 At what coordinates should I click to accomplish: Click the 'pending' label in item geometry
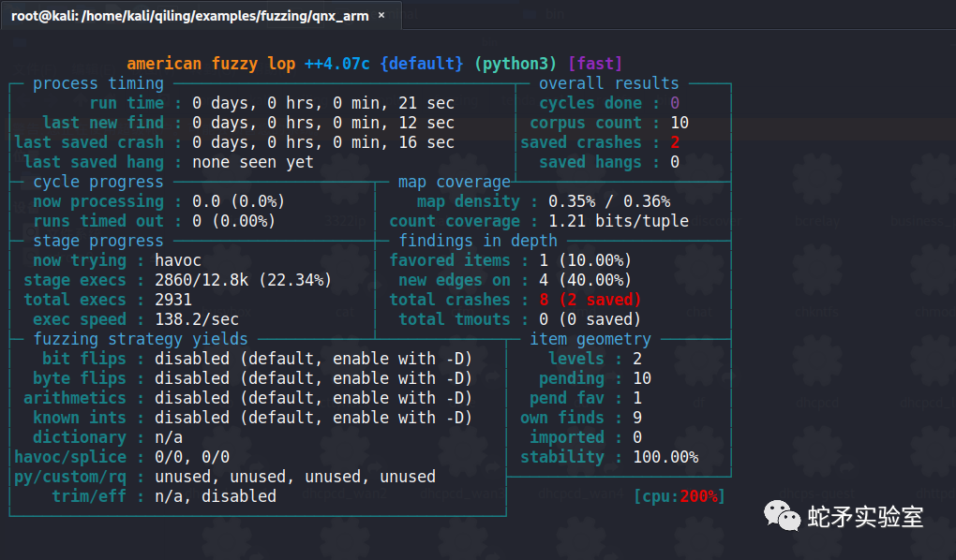pyautogui.click(x=572, y=377)
